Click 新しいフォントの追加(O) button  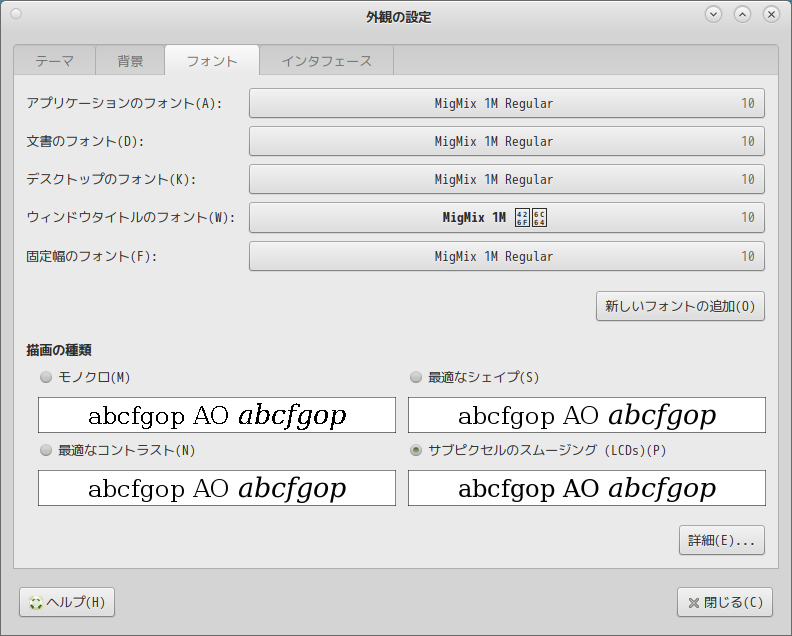(680, 306)
